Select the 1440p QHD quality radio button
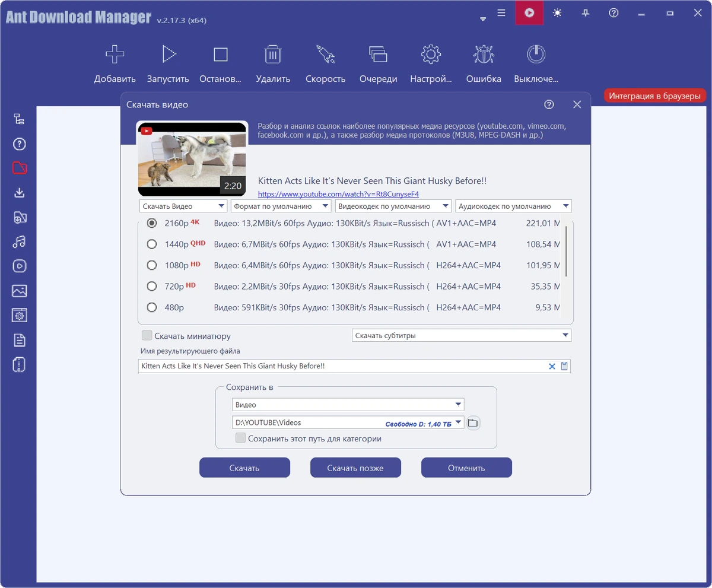Image resolution: width=712 pixels, height=588 pixels. (152, 244)
